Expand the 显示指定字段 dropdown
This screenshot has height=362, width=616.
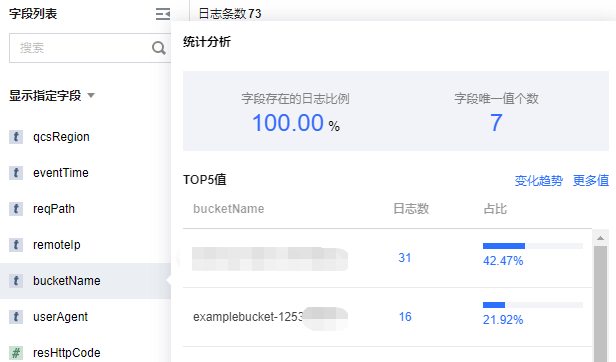[x=52, y=96]
